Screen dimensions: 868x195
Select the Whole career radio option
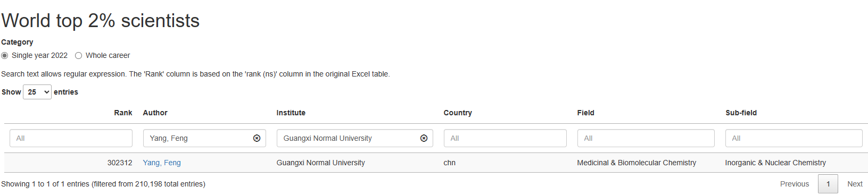click(79, 55)
